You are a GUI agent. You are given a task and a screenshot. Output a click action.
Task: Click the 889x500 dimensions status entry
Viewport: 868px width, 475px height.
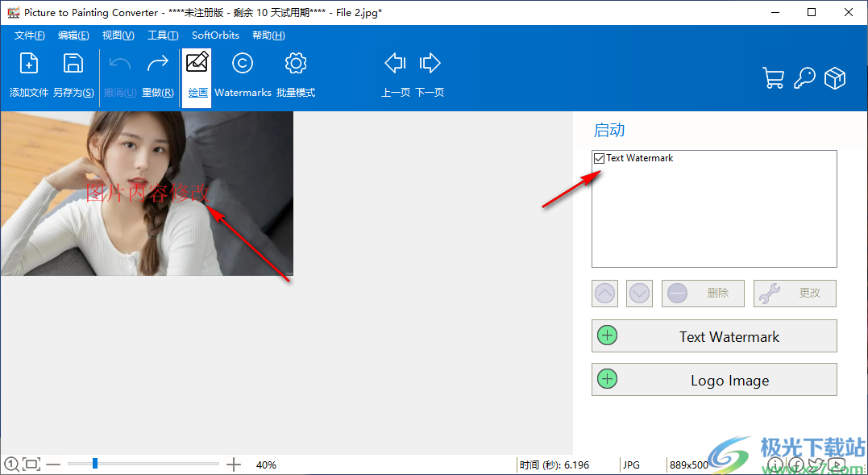point(688,465)
